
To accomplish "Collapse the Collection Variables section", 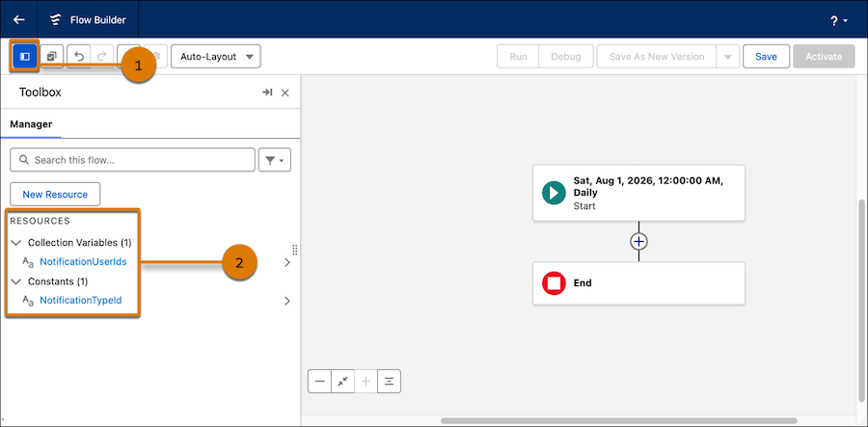I will tap(16, 242).
